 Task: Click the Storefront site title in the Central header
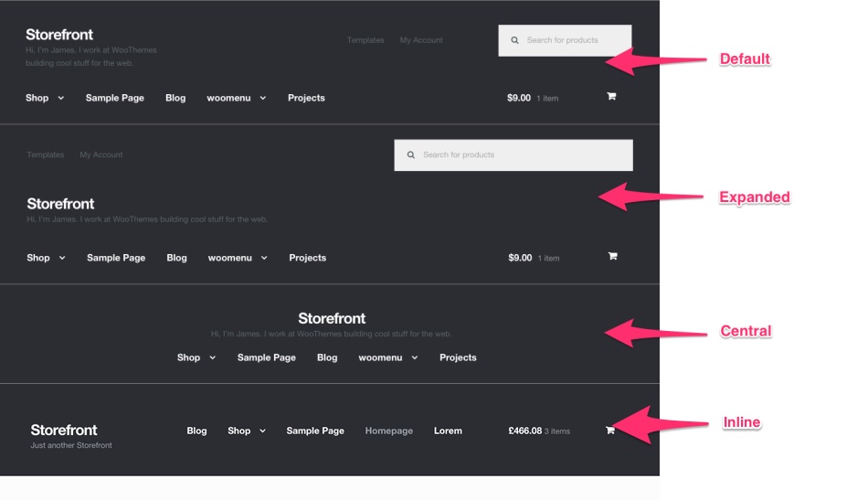tap(332, 318)
